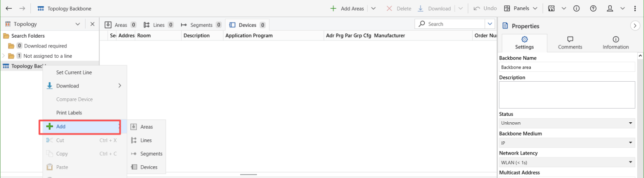644x178 pixels.
Task: Go back with the left arrow
Action: [8, 8]
